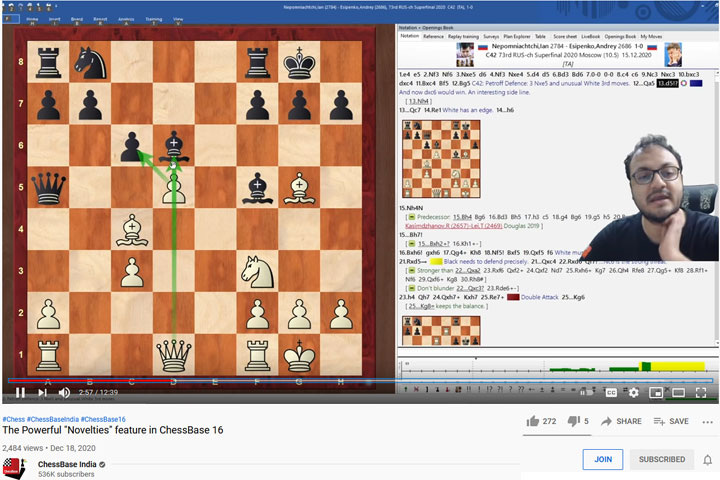Click the JOIN channel button
Image resolution: width=720 pixels, height=480 pixels.
(603, 459)
